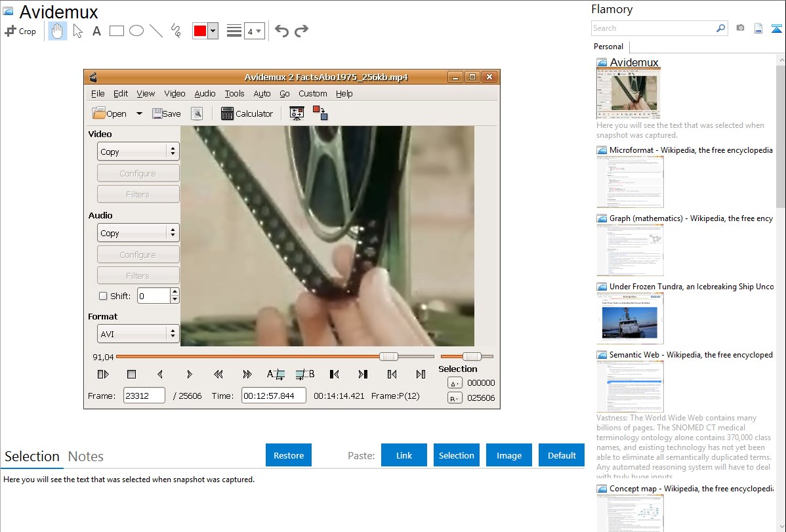Open the File menu in Avidemux

pos(98,94)
